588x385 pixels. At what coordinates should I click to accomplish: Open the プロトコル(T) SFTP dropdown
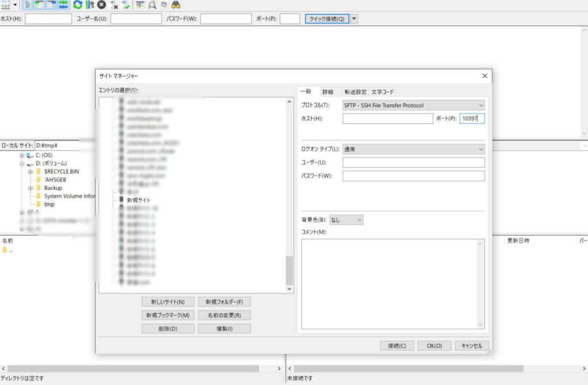(413, 105)
